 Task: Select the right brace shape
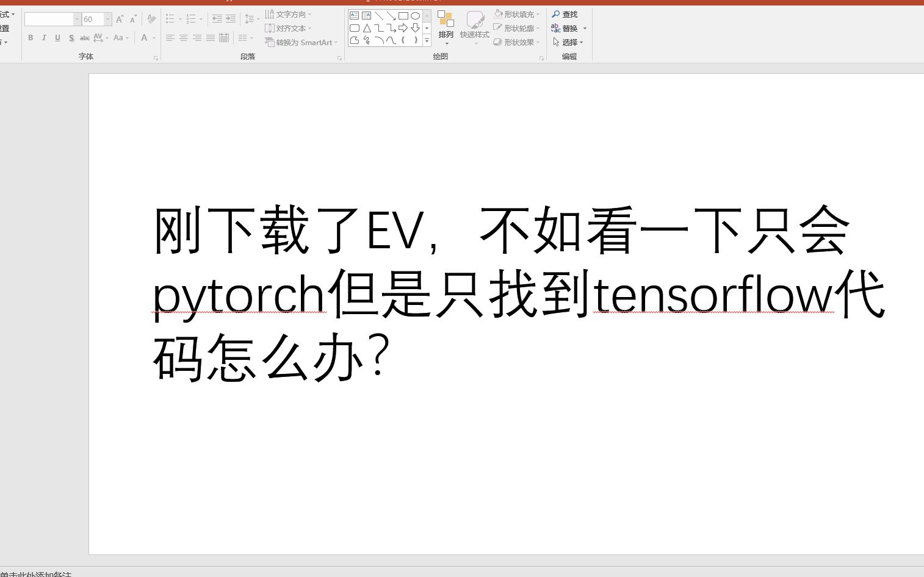point(416,40)
